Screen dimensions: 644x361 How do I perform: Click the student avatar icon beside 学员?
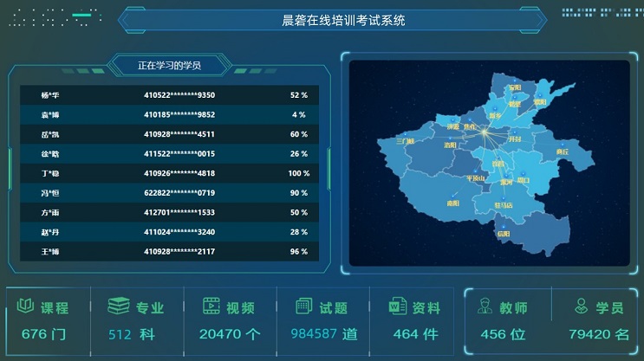(582, 306)
